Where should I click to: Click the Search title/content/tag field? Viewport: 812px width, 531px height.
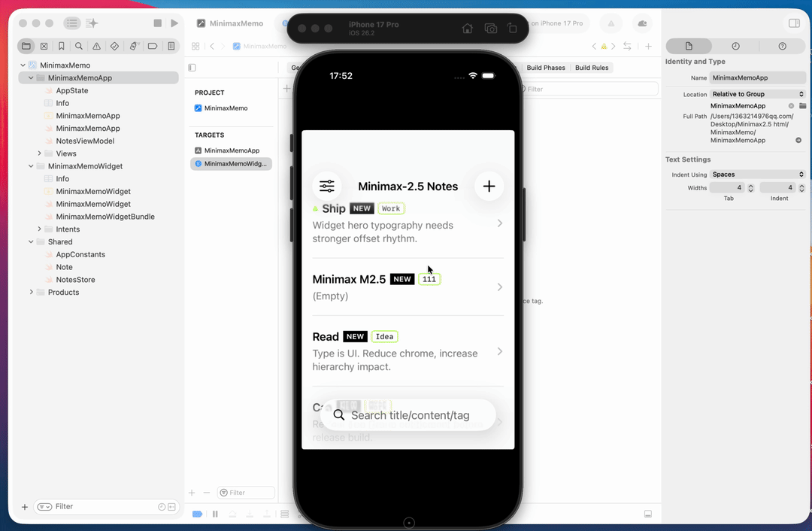tap(408, 415)
